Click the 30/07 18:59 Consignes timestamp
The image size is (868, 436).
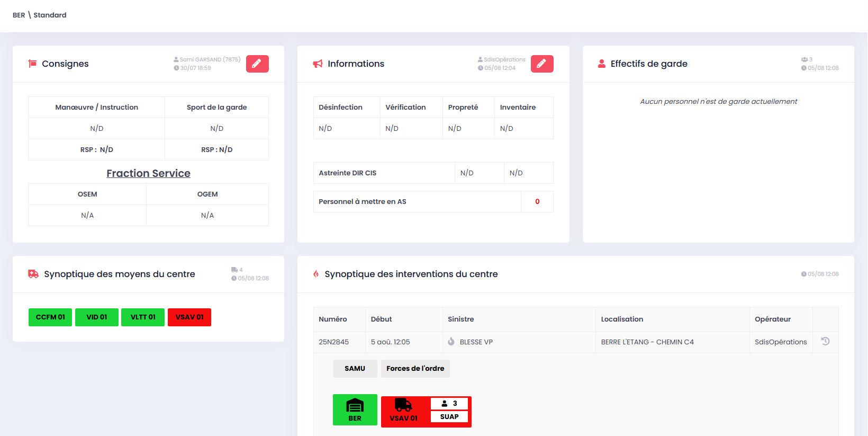coord(196,68)
